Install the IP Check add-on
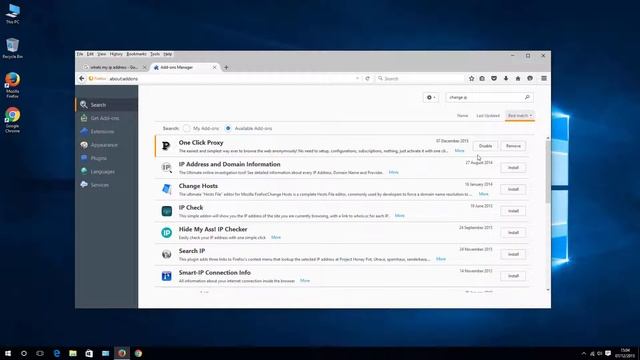640x360 pixels. [513, 211]
